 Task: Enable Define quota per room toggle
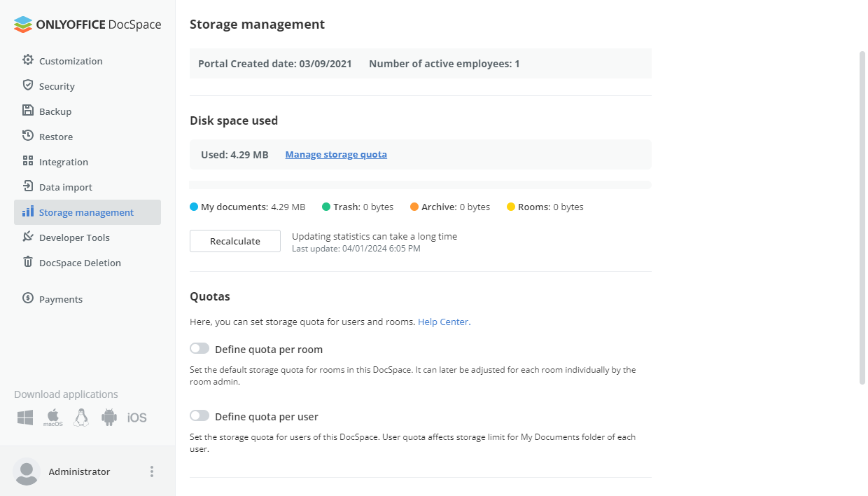tap(199, 349)
